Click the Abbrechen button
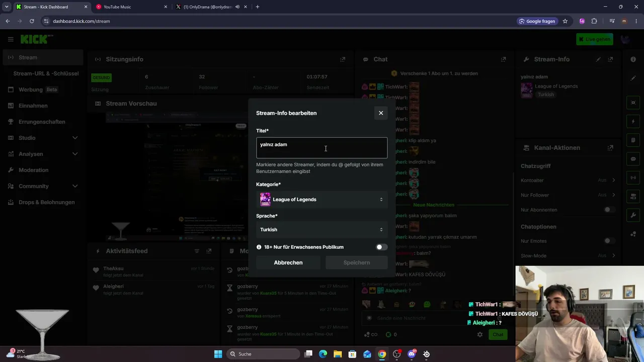The width and height of the screenshot is (644, 362). coord(288,262)
